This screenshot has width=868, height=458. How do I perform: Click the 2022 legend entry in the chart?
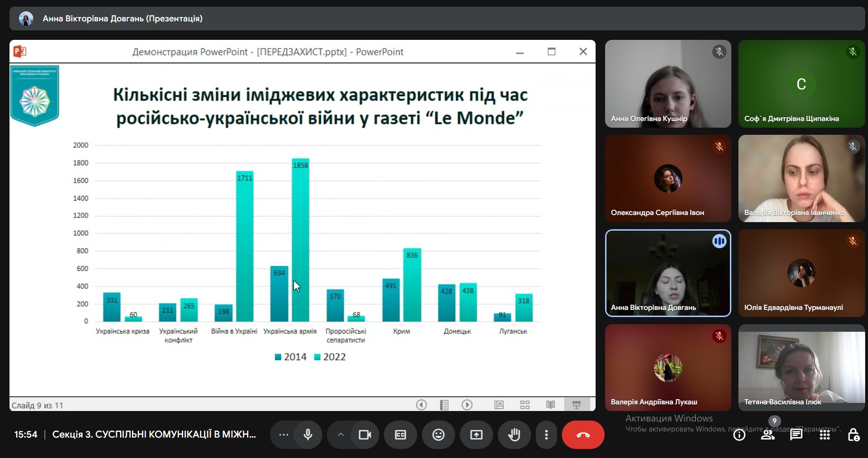[330, 357]
